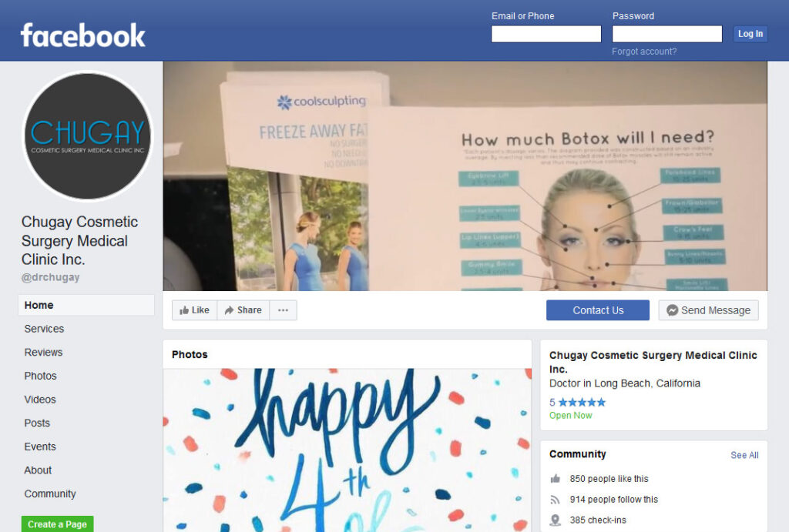Open the Services section
This screenshot has width=789, height=532.
(x=44, y=329)
